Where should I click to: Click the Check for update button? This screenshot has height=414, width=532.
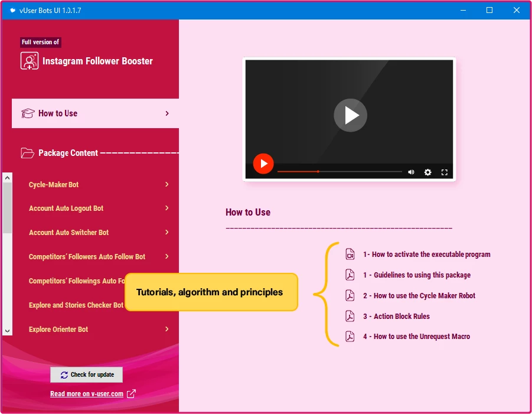tap(87, 374)
